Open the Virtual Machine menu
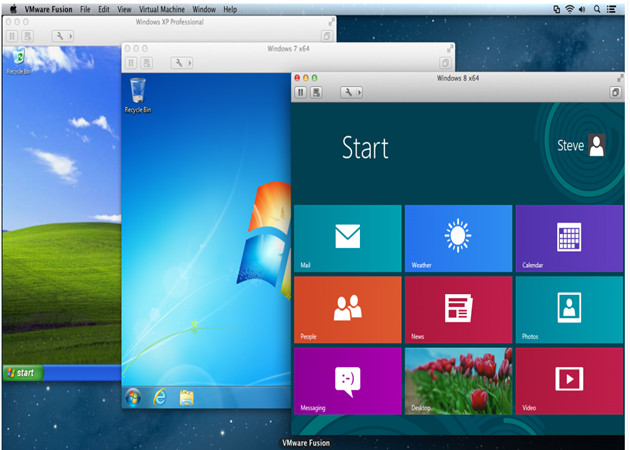The height and width of the screenshot is (450, 630). pyautogui.click(x=160, y=8)
